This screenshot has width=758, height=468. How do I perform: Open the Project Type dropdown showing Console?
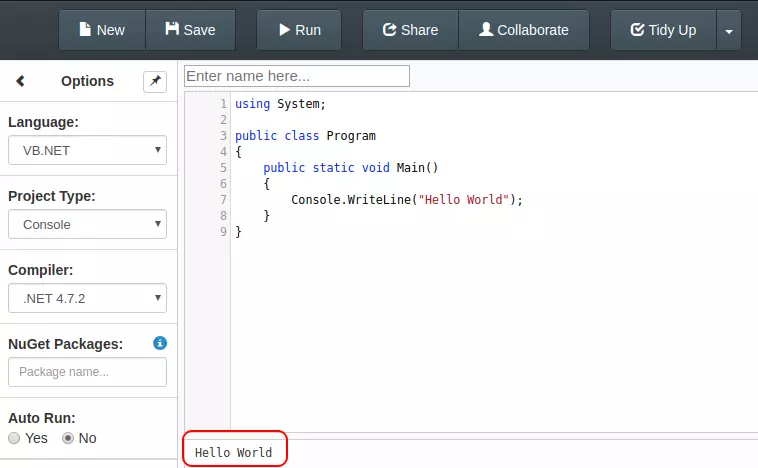coord(87,224)
